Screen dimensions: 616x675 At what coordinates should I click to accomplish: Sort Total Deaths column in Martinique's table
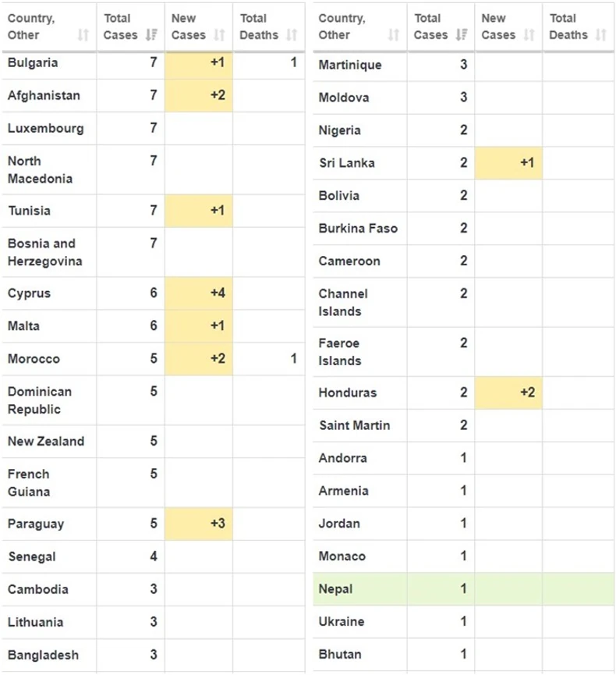600,35
